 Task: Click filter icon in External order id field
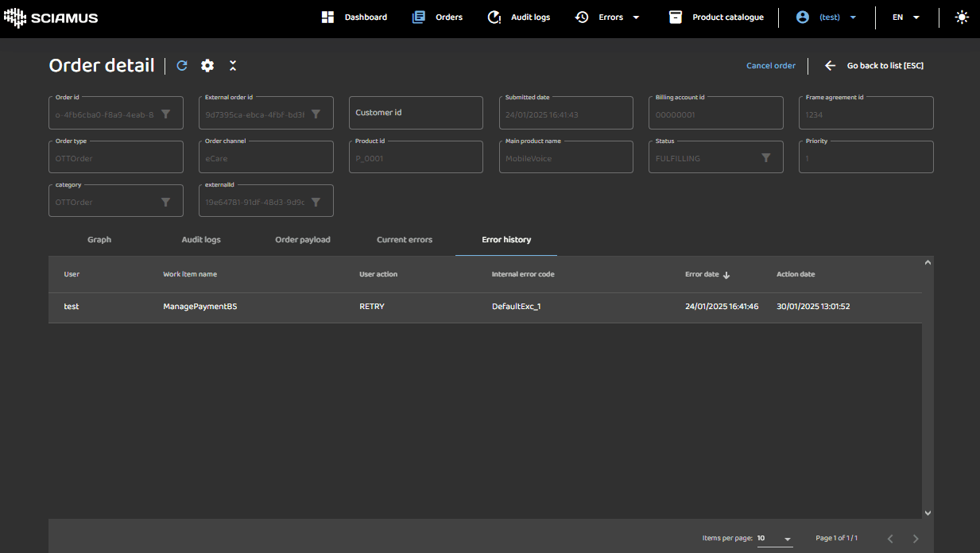pos(316,114)
